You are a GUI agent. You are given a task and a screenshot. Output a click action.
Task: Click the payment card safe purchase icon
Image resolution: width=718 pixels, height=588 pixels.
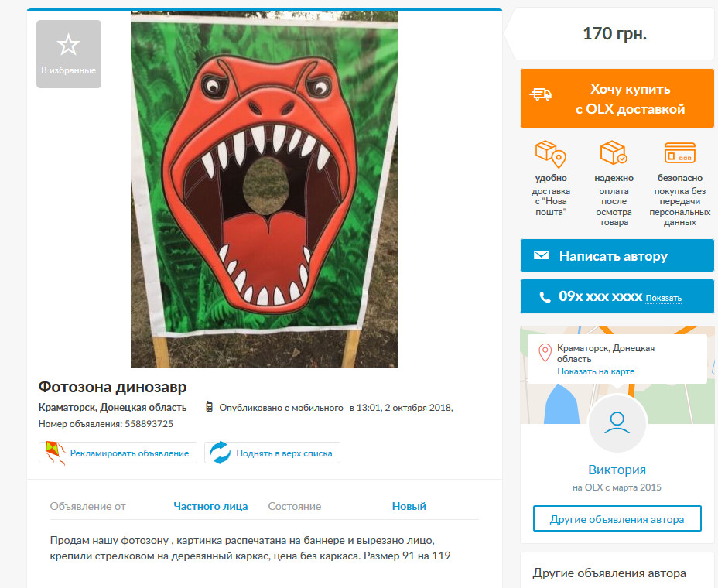pos(679,152)
